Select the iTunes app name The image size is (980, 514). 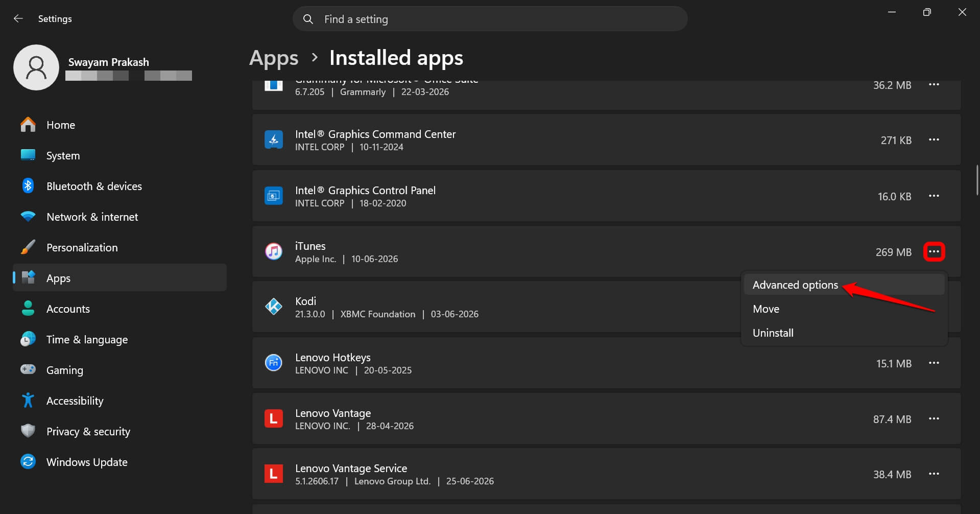310,246
